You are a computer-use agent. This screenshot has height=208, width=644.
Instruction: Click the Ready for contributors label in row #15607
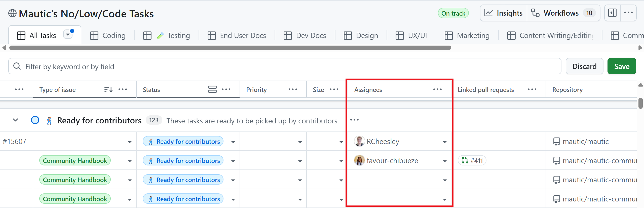pyautogui.click(x=183, y=141)
